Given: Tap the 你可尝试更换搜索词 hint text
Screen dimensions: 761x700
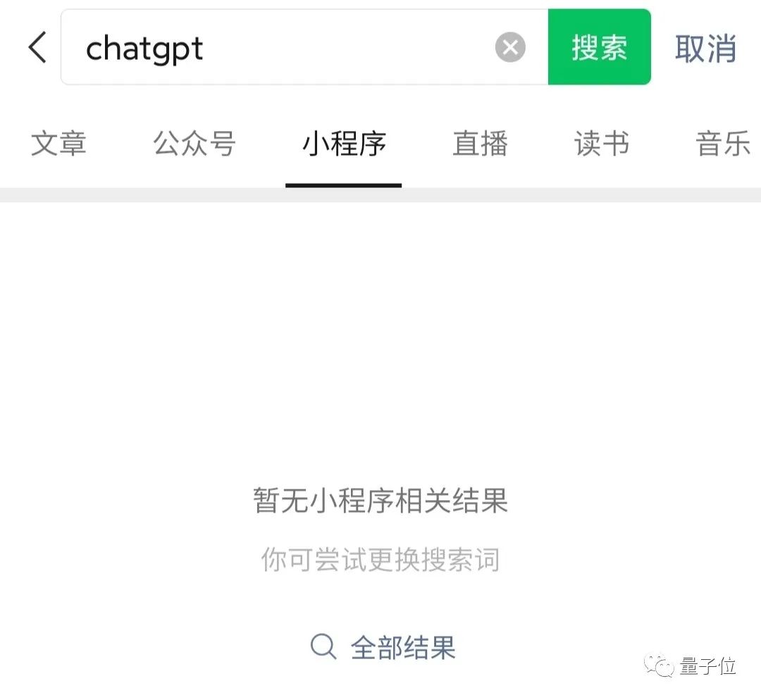Looking at the screenshot, I should coord(380,559).
